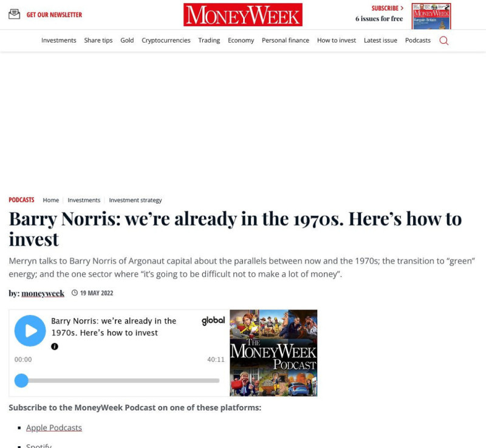Click the podcast info icon

55,346
